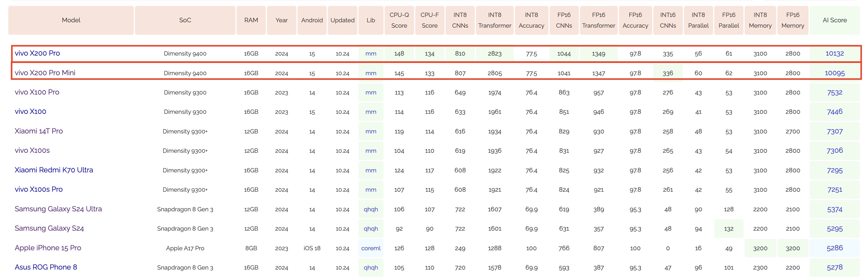Select 1044 FP16 CNNs value for vivo X200 Pro
The image size is (868, 277).
click(x=564, y=53)
